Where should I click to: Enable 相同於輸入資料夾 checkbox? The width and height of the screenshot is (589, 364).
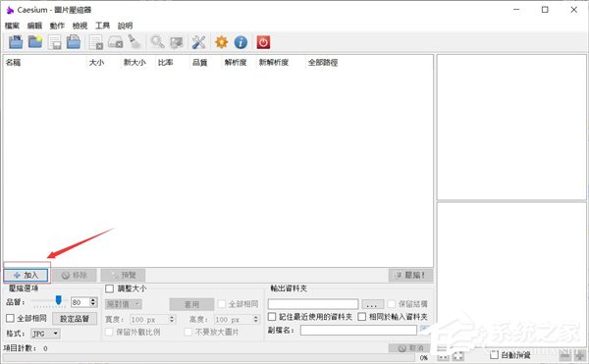(x=361, y=317)
